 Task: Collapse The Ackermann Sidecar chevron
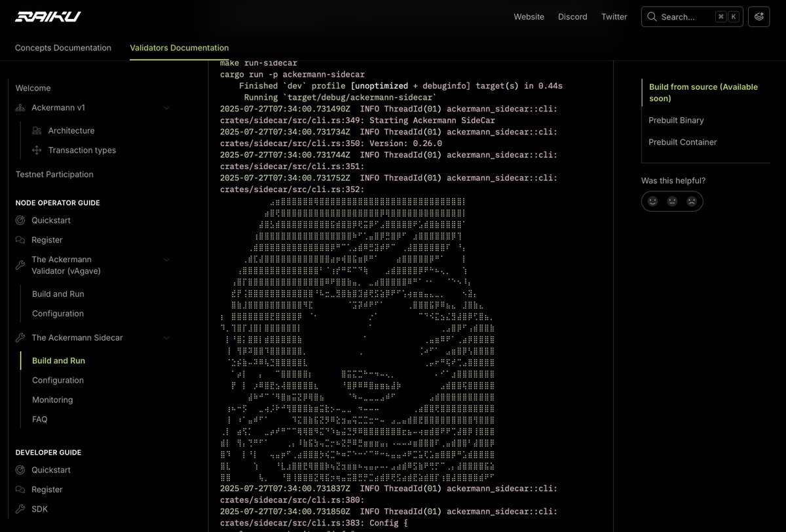(166, 337)
